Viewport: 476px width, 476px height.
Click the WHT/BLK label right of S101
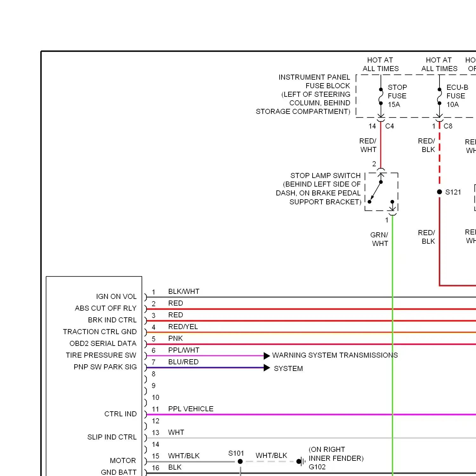[271, 455]
